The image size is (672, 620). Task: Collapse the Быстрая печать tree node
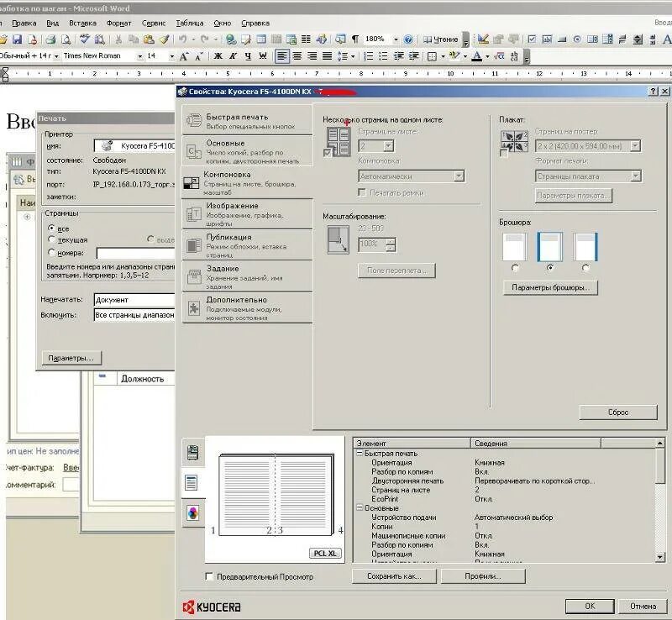coord(360,453)
